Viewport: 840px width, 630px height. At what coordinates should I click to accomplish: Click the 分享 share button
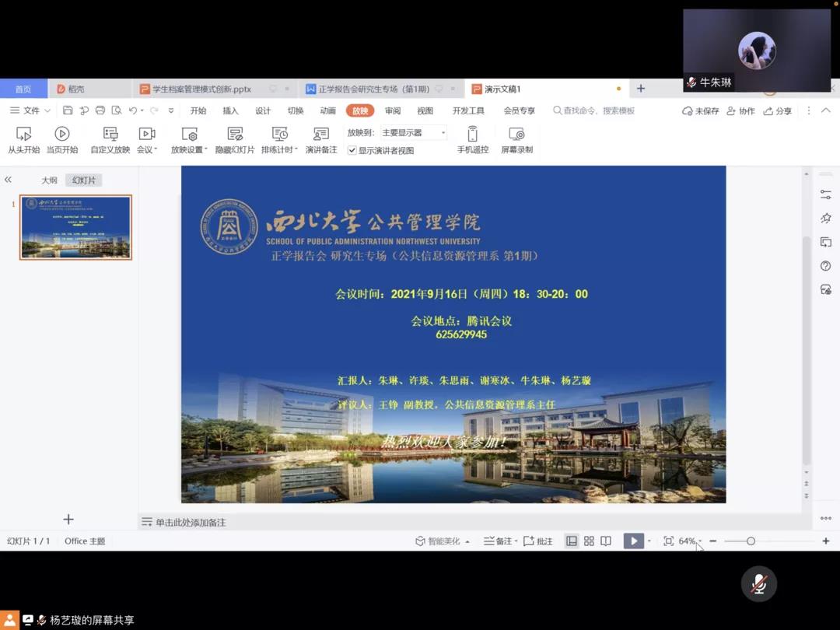[x=778, y=111]
